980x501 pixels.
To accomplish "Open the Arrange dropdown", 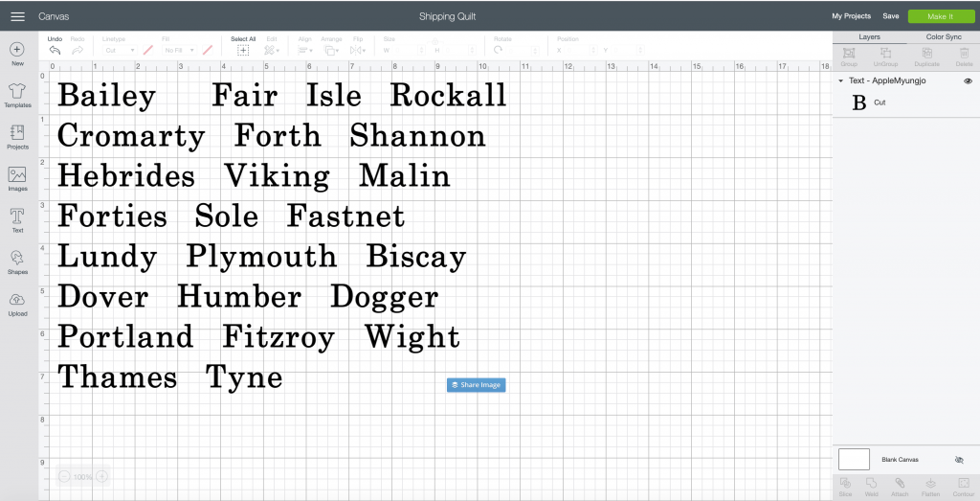I will 331,50.
